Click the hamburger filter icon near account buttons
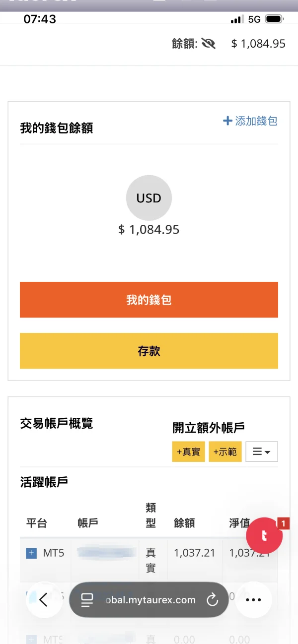This screenshot has height=644, width=298. point(258,451)
